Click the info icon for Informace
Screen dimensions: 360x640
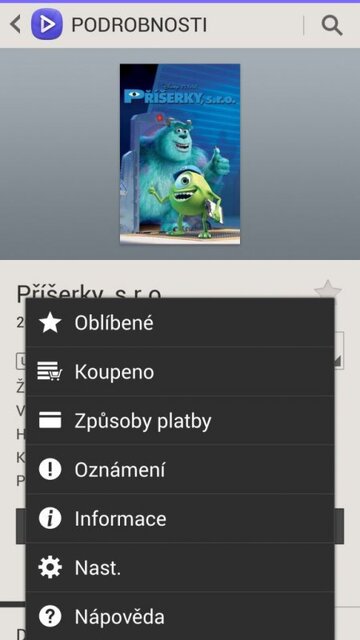[x=50, y=518]
